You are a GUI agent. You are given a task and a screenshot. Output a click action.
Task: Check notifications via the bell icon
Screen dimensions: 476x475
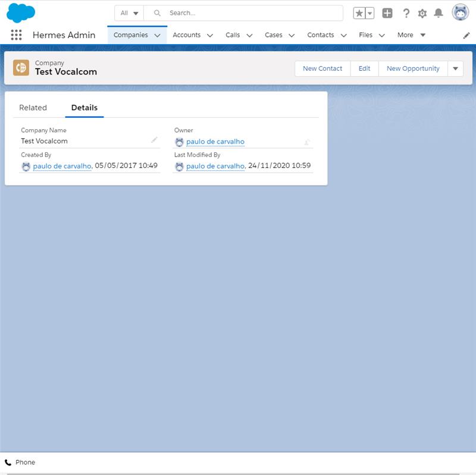pos(439,12)
